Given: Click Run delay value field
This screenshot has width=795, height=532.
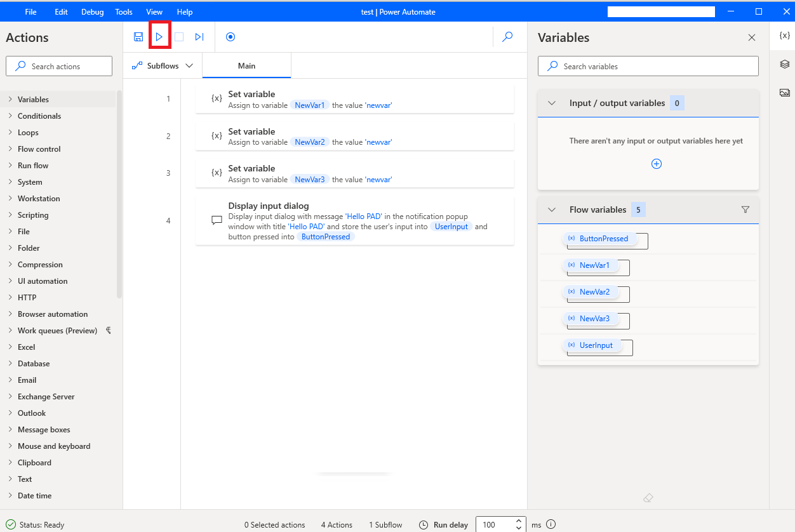Looking at the screenshot, I should click(x=495, y=525).
